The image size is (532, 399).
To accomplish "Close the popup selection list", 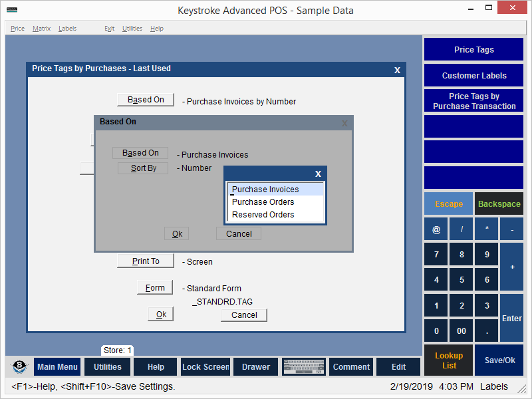I will (x=318, y=174).
